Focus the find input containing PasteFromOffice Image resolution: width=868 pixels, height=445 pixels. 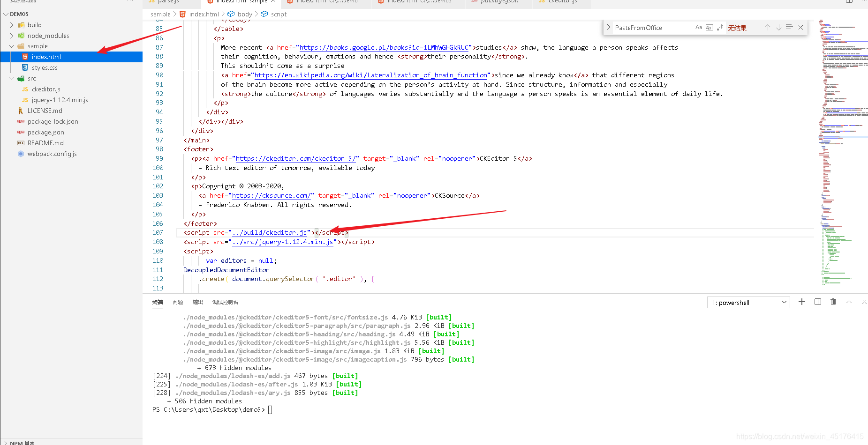tap(652, 28)
